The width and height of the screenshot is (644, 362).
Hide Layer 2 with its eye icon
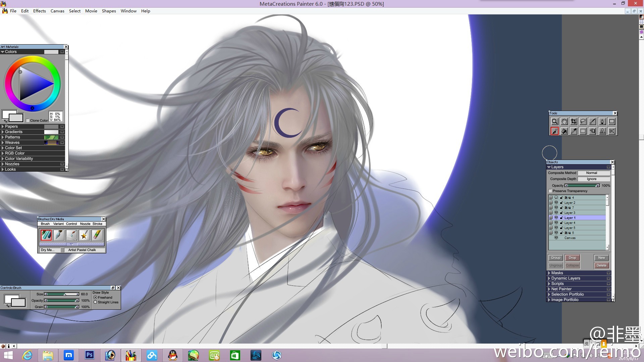(556, 203)
